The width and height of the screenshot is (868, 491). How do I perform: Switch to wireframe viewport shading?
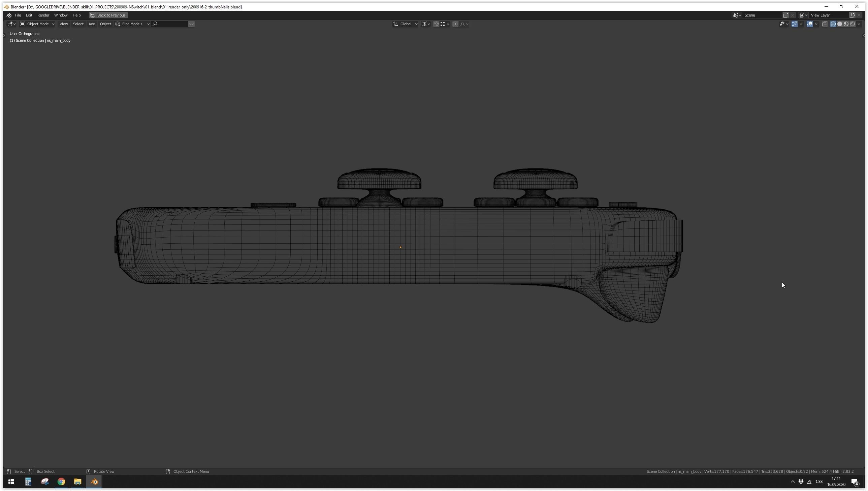click(833, 24)
